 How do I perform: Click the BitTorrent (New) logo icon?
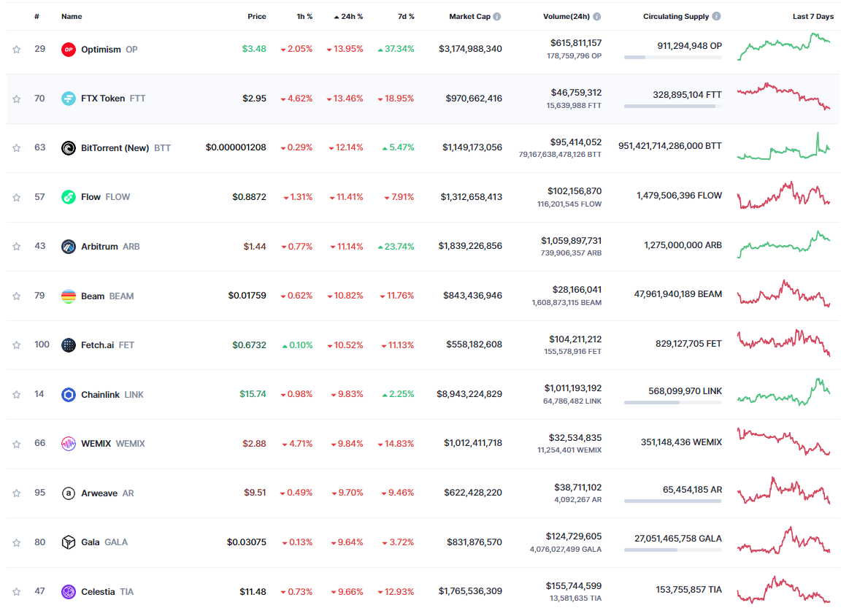pyautogui.click(x=68, y=147)
